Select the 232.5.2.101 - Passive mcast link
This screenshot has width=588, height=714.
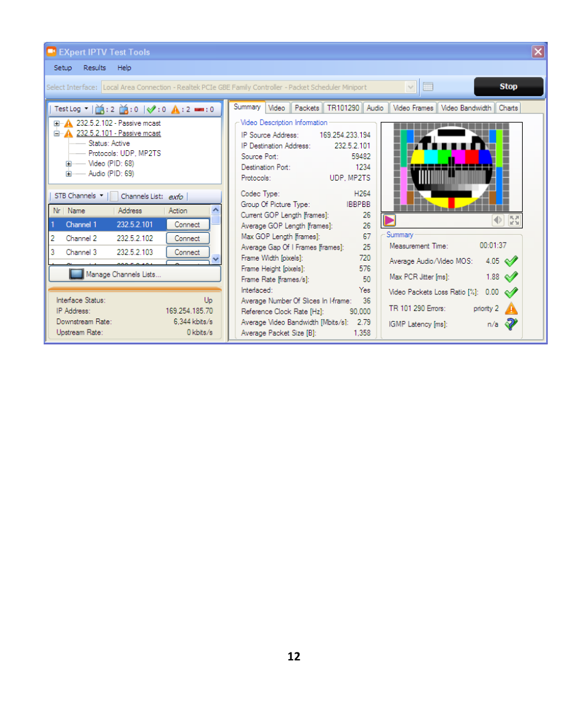118,134
